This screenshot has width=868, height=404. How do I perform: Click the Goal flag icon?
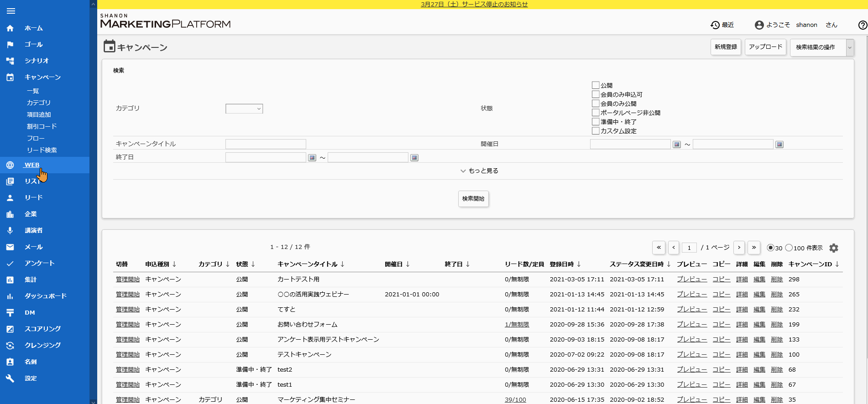(10, 45)
